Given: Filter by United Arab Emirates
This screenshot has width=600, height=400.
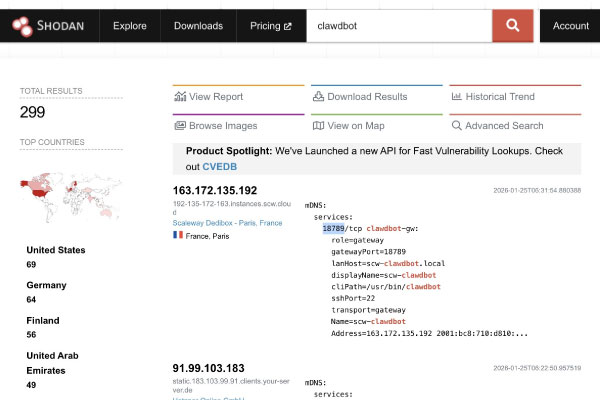Looking at the screenshot, I should [x=52, y=363].
